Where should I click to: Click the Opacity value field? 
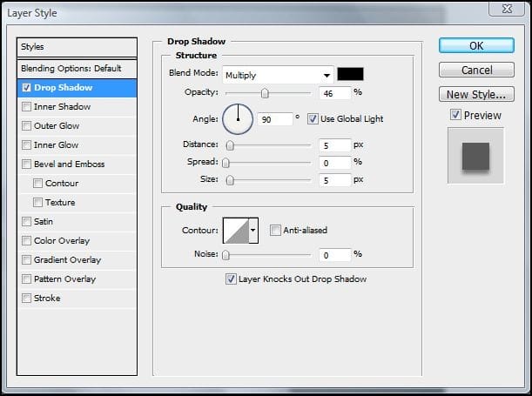[x=334, y=93]
